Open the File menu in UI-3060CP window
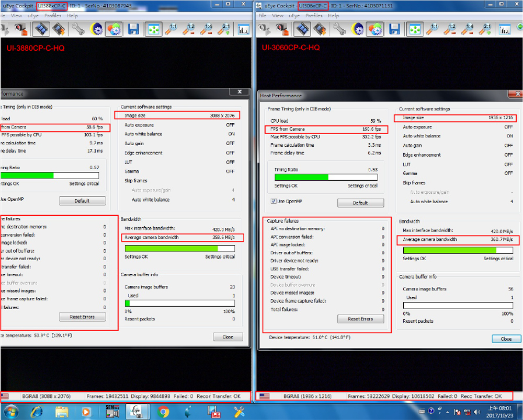 263,16
